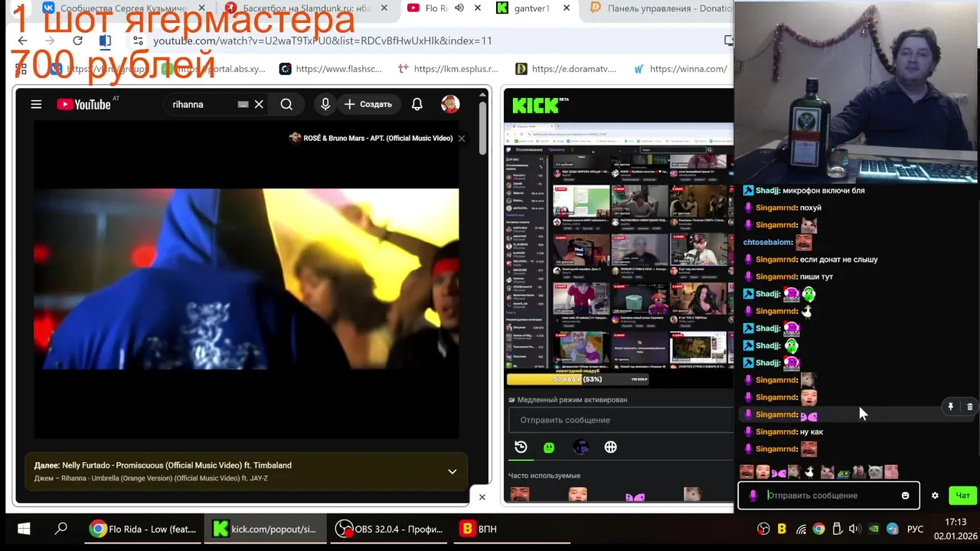Screen dimensions: 980x551
Task: Click Kick's Отправить сообщение field in the browser
Action: (x=620, y=420)
